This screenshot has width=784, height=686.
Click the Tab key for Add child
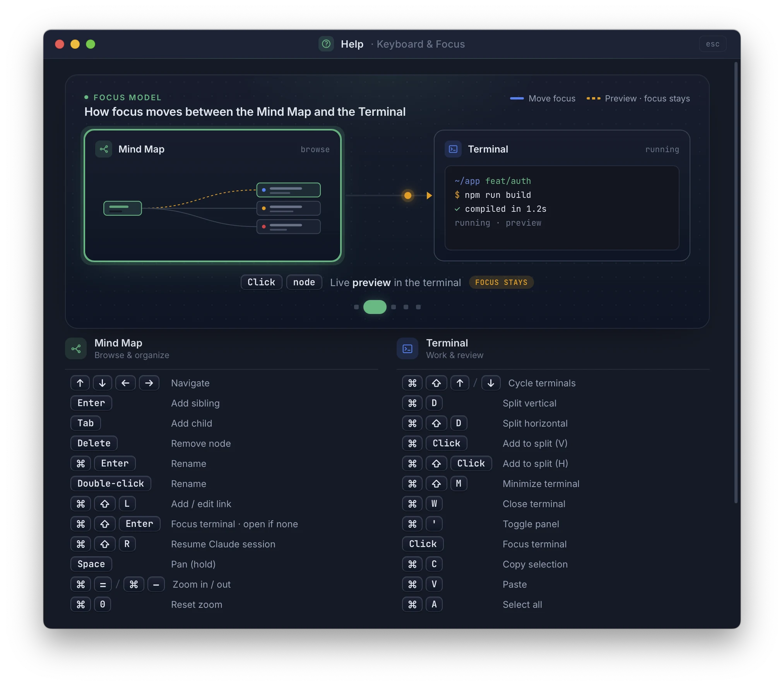click(86, 423)
